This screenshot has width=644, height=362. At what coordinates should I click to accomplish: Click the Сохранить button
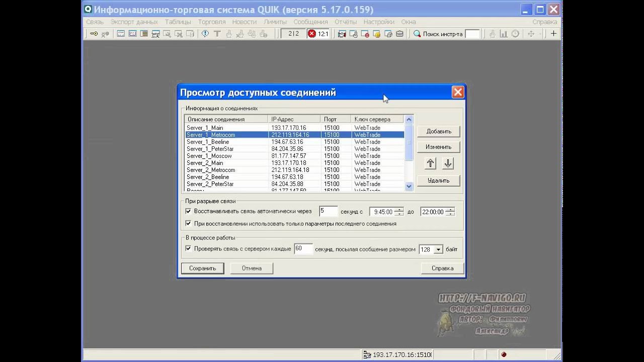(x=202, y=268)
